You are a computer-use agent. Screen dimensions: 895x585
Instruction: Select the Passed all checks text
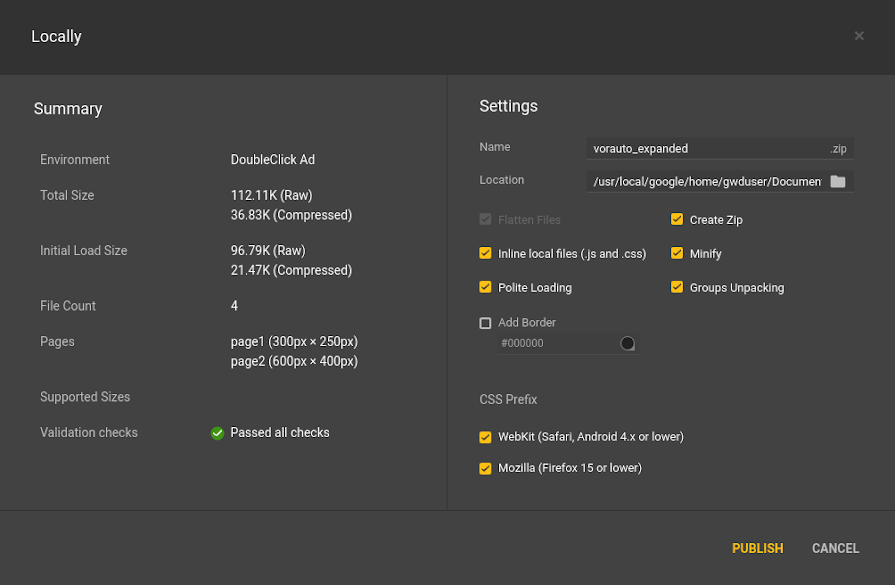280,433
